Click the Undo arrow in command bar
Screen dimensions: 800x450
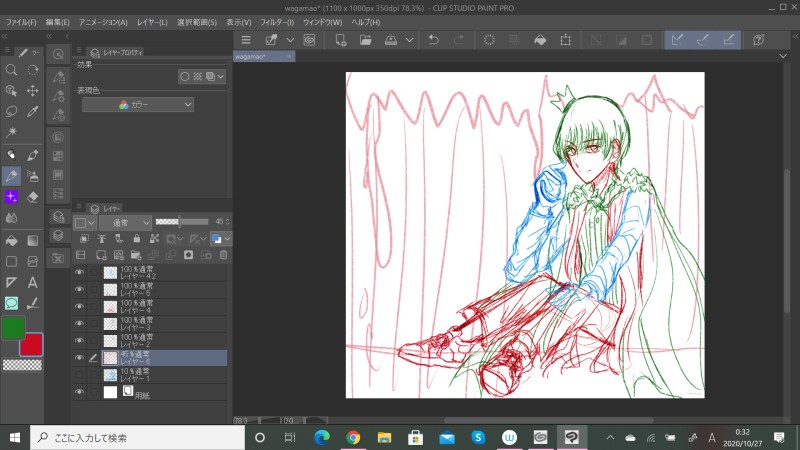(433, 40)
